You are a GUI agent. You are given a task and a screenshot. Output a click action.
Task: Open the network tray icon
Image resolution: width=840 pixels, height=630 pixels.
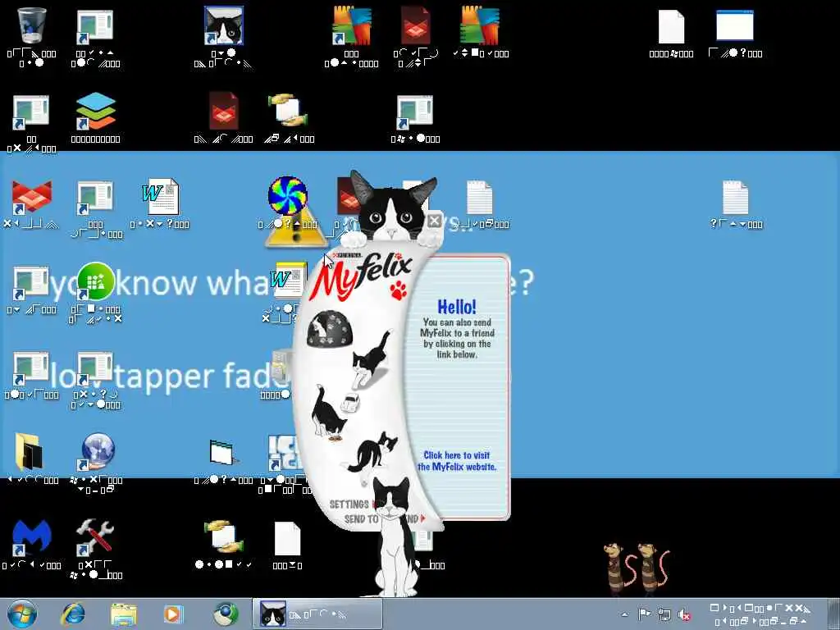point(664,614)
